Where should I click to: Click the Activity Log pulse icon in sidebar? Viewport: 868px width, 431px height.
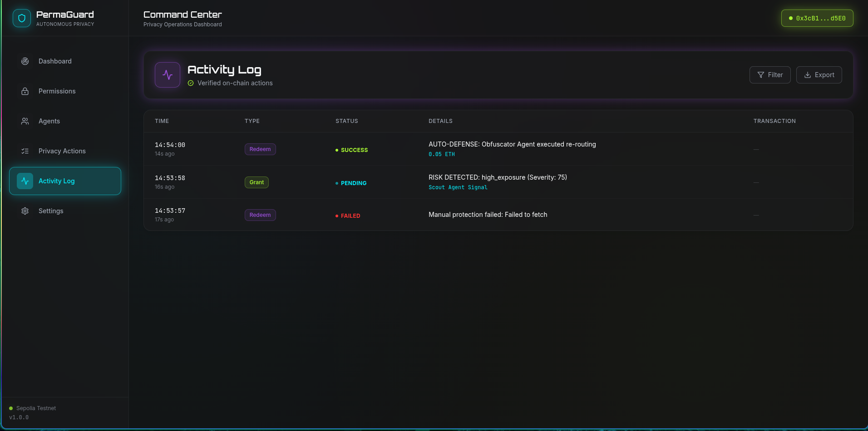[x=25, y=181]
